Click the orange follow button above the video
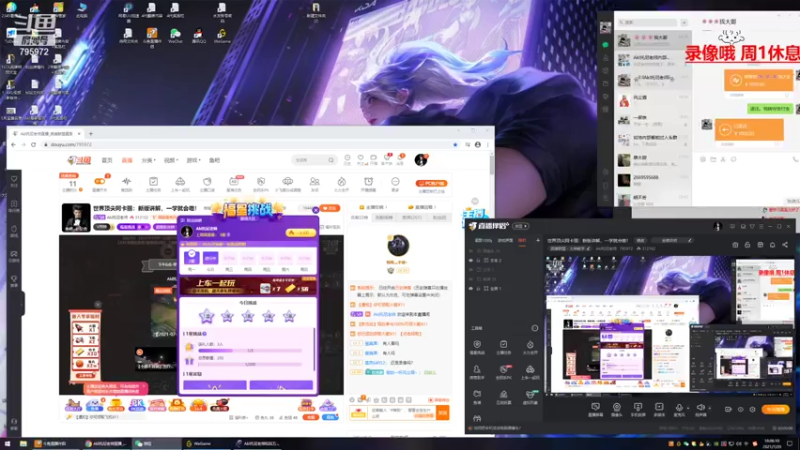Image resolution: width=800 pixels, height=450 pixels. point(330,208)
